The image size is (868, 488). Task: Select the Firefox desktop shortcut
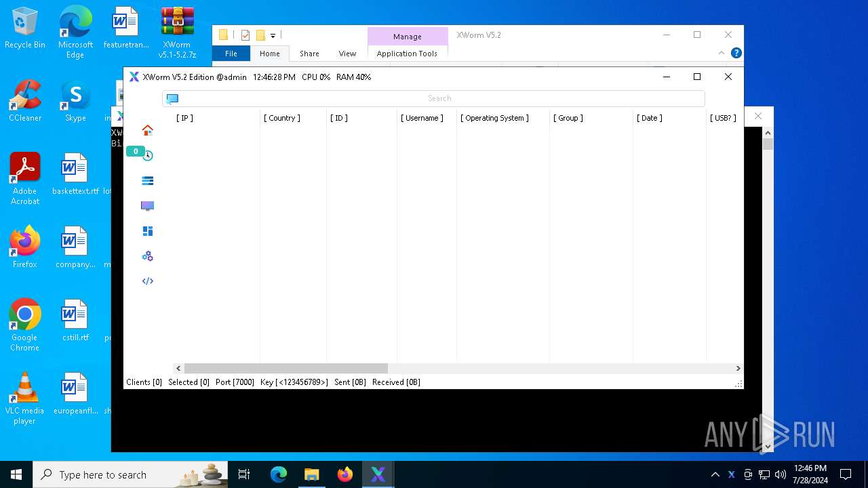(x=25, y=247)
